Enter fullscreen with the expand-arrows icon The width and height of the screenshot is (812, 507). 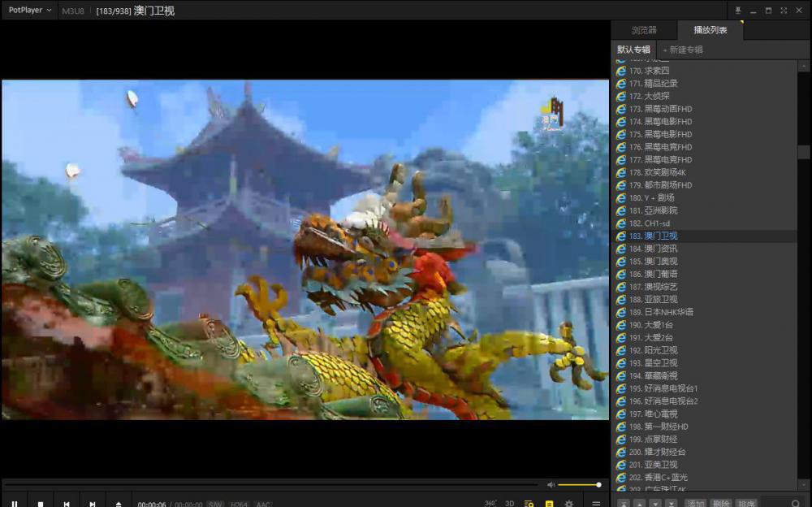(x=784, y=11)
